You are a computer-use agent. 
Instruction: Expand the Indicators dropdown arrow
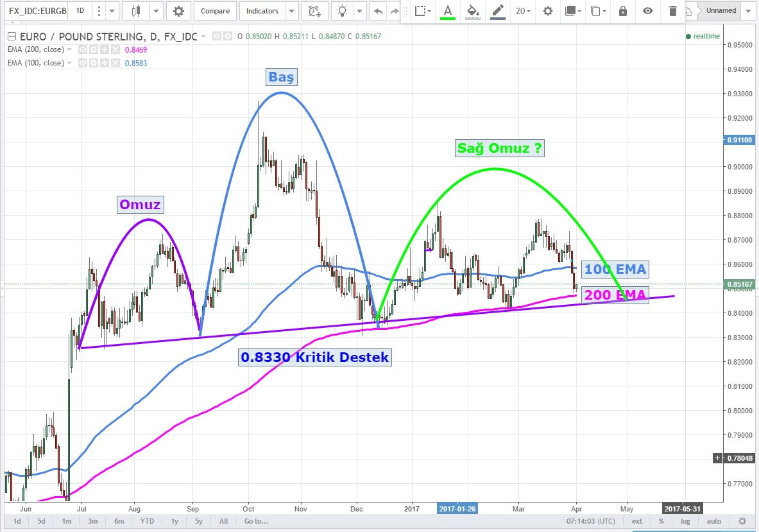click(x=291, y=11)
